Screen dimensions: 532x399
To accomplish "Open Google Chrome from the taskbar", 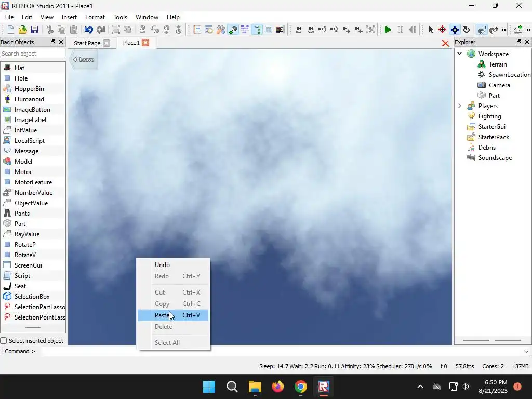I will point(301,387).
